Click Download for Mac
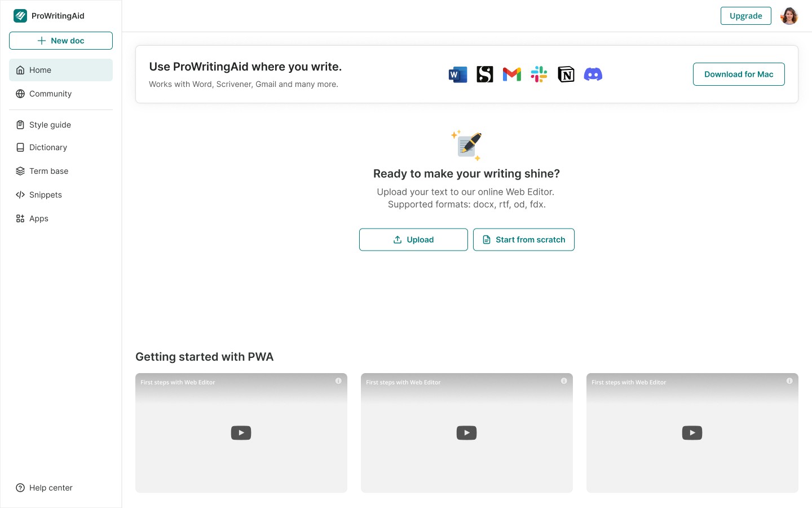Image resolution: width=812 pixels, height=508 pixels. point(739,75)
